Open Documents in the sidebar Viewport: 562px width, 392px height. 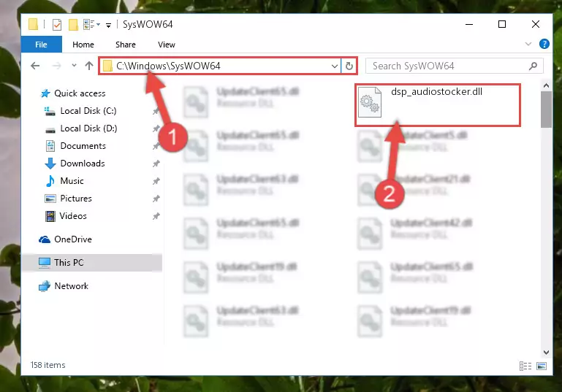click(x=75, y=146)
